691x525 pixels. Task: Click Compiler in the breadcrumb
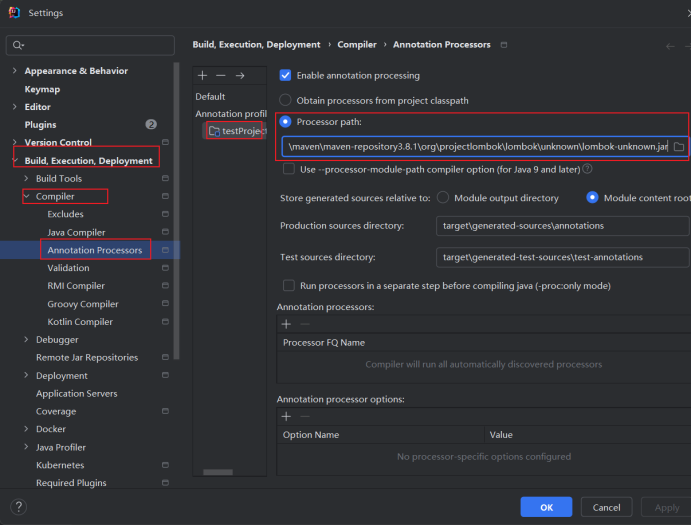pyautogui.click(x=357, y=45)
